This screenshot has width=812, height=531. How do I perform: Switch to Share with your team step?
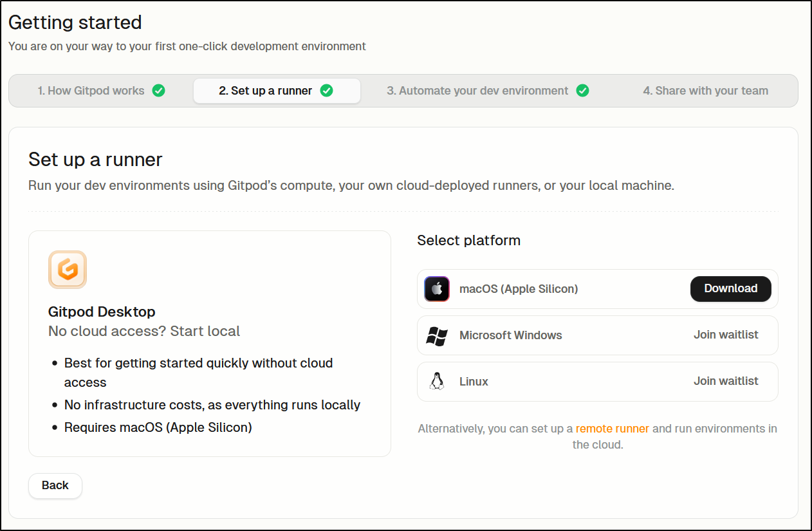pos(705,91)
